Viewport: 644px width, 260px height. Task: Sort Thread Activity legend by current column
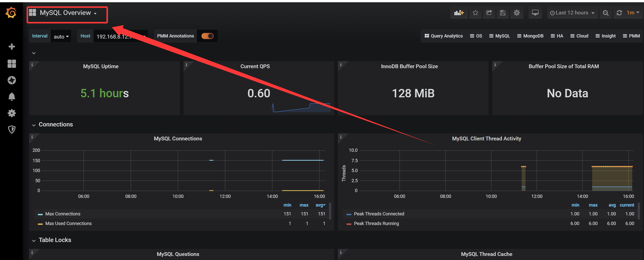click(627, 205)
